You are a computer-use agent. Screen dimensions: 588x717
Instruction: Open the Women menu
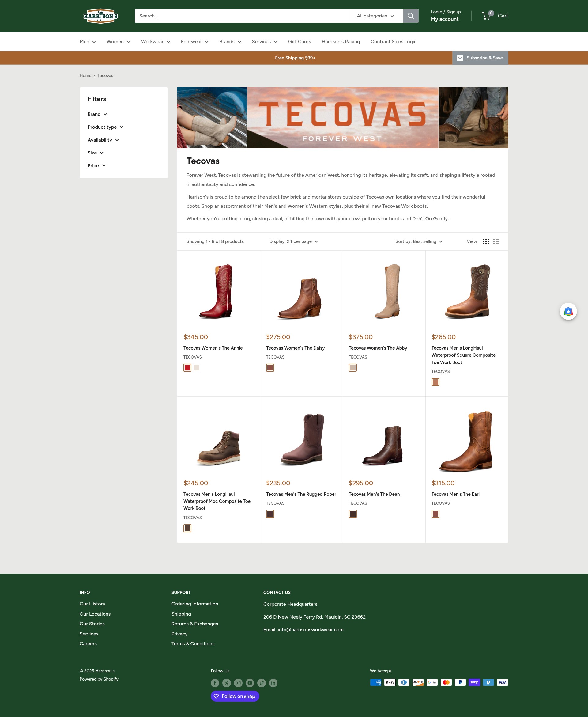118,42
